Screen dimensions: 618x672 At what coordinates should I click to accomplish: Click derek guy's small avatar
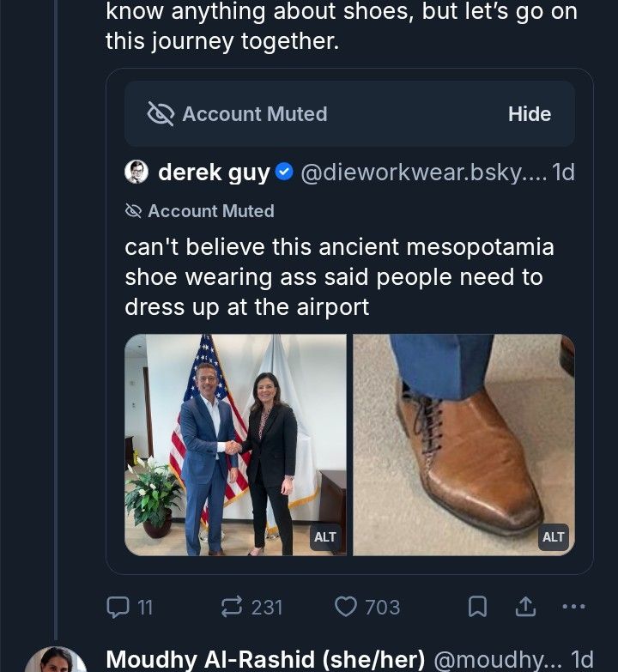[136, 172]
